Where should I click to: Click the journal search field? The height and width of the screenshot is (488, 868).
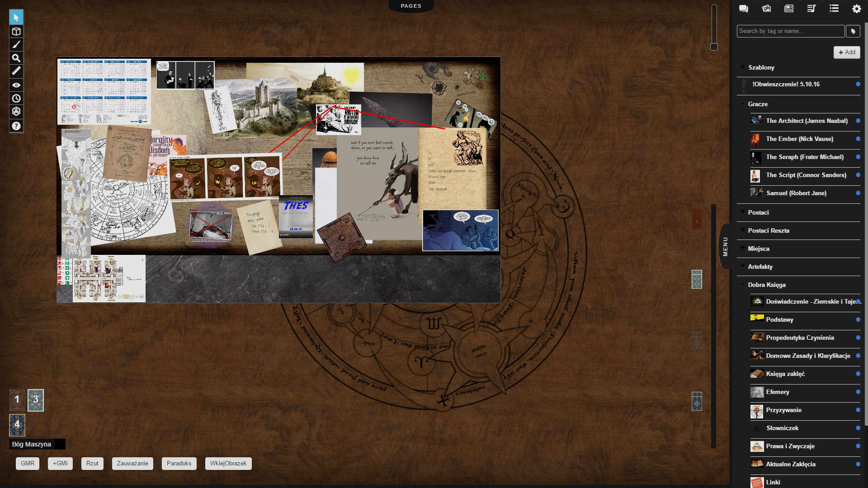[x=790, y=31]
